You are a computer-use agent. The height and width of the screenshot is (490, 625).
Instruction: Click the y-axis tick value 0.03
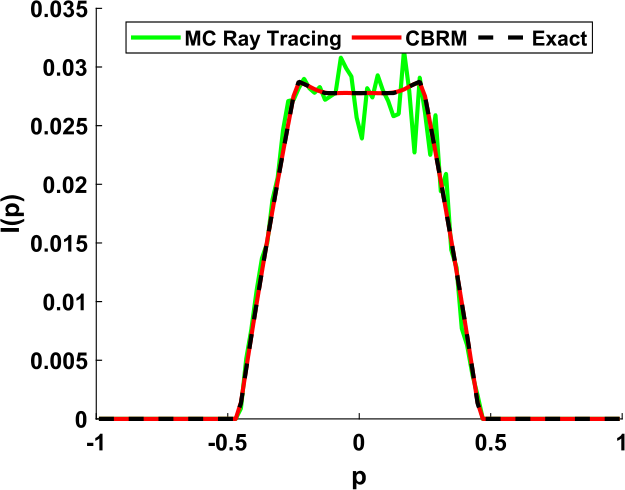65,68
